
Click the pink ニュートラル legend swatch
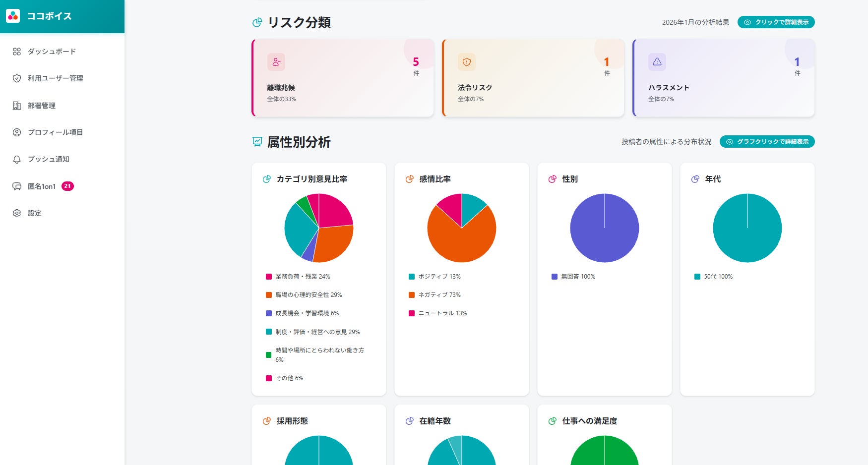click(412, 313)
